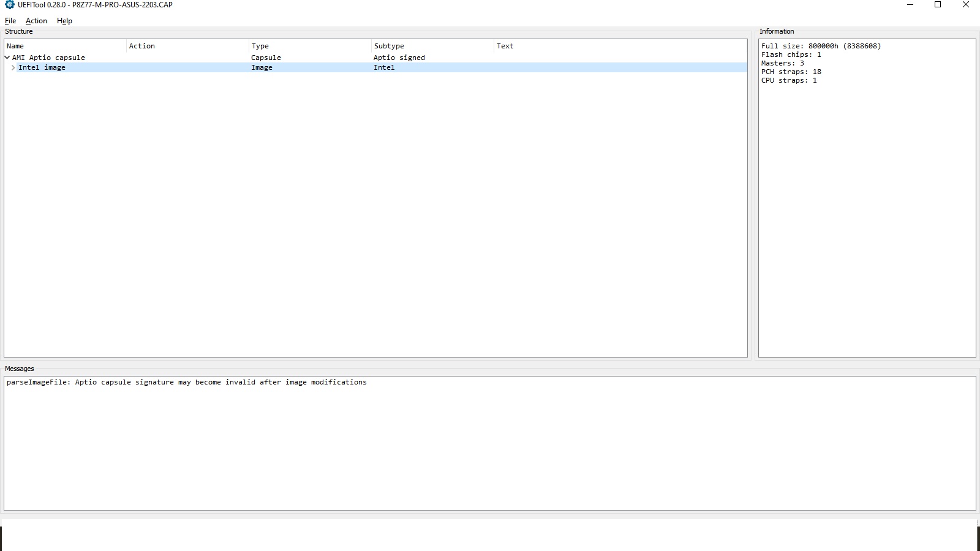
Task: Select the parseImageFile warning message
Action: click(187, 382)
